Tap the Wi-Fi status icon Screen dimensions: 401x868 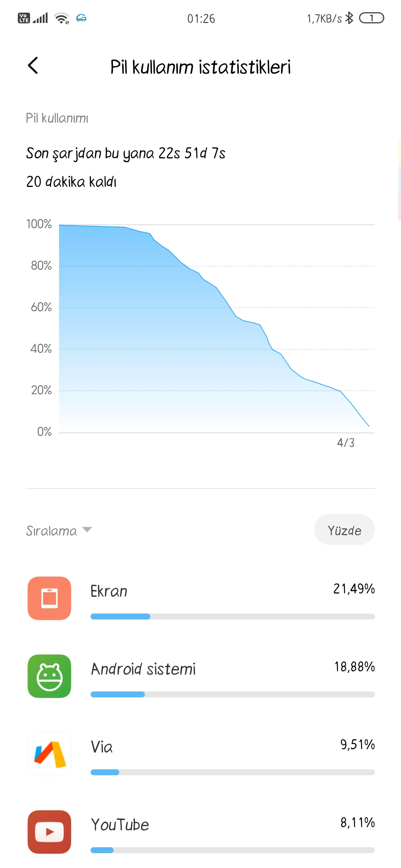pyautogui.click(x=62, y=18)
